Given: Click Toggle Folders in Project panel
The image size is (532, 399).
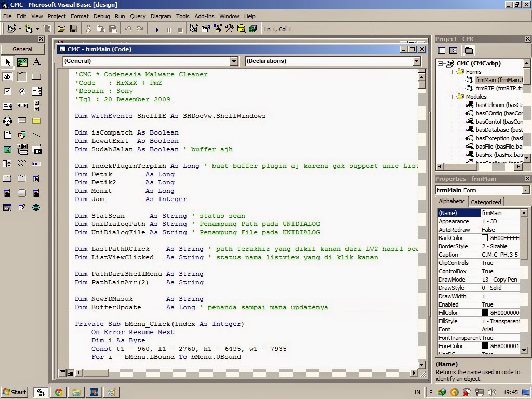Looking at the screenshot, I should click(469, 50).
